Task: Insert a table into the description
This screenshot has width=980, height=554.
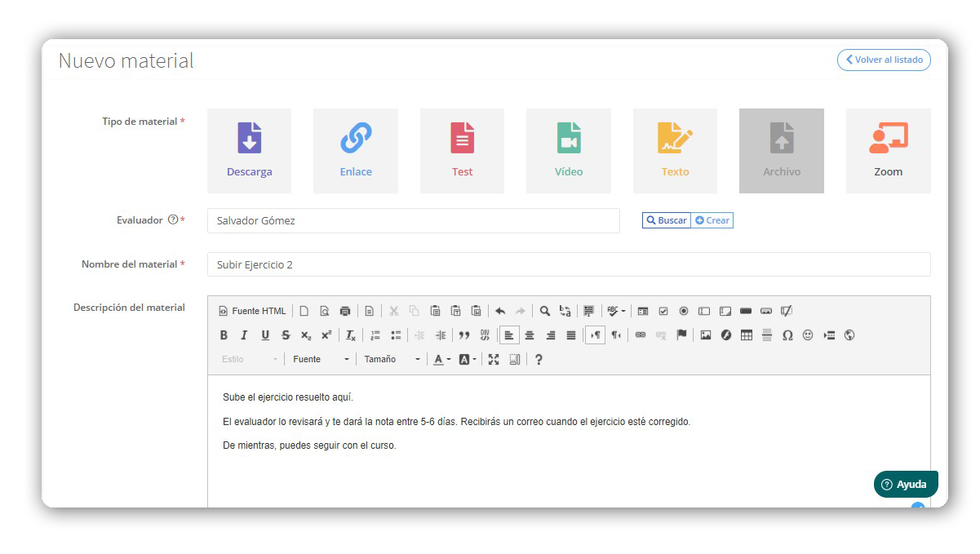Action: point(746,335)
